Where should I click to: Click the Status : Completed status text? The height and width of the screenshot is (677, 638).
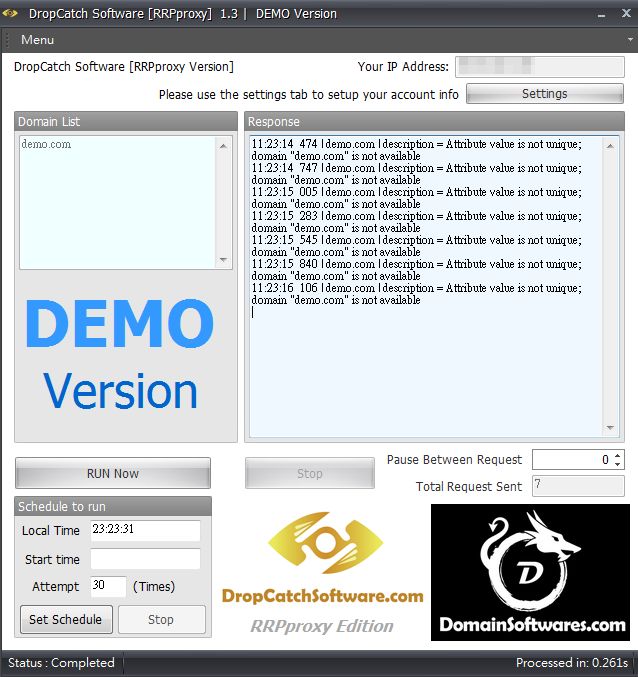tap(61, 663)
